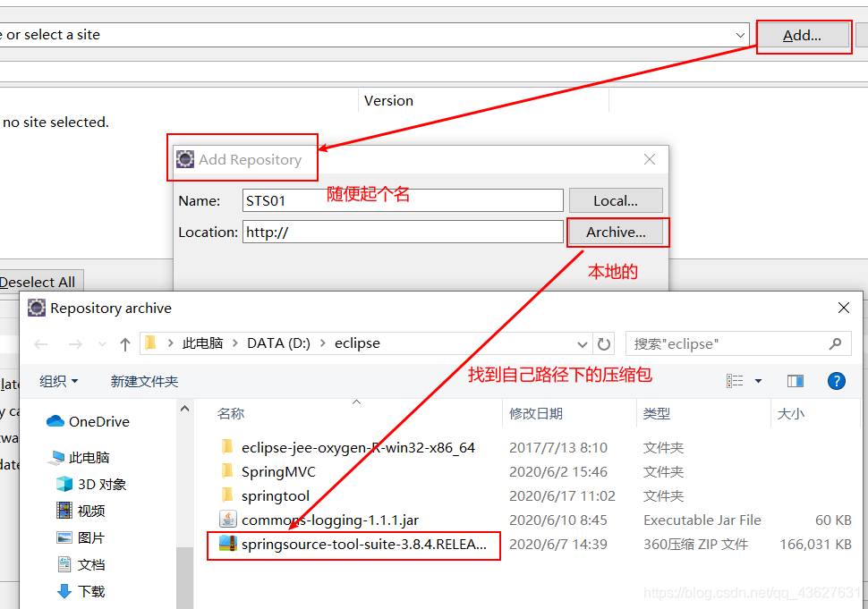The image size is (868, 609).
Task: Select 下载 in the navigation pane
Action: coord(81,591)
